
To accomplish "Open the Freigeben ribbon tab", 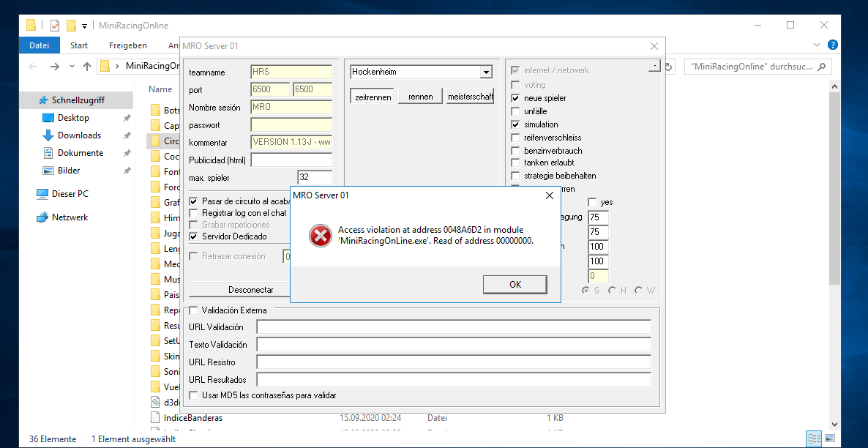I will tap(128, 45).
